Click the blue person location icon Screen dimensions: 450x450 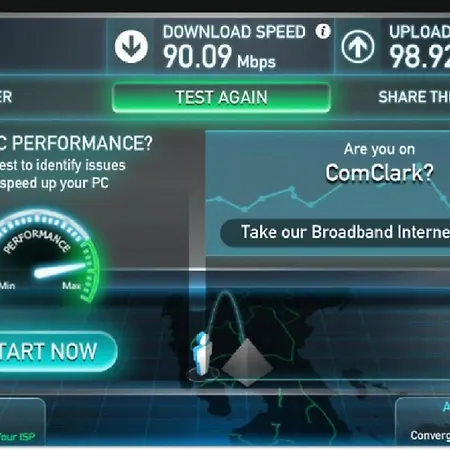tap(202, 354)
